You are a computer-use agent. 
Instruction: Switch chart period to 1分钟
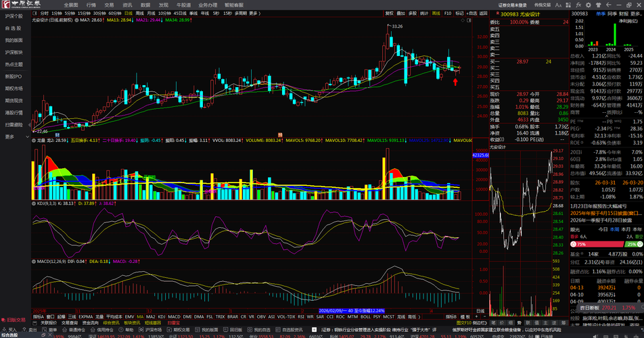(x=57, y=14)
